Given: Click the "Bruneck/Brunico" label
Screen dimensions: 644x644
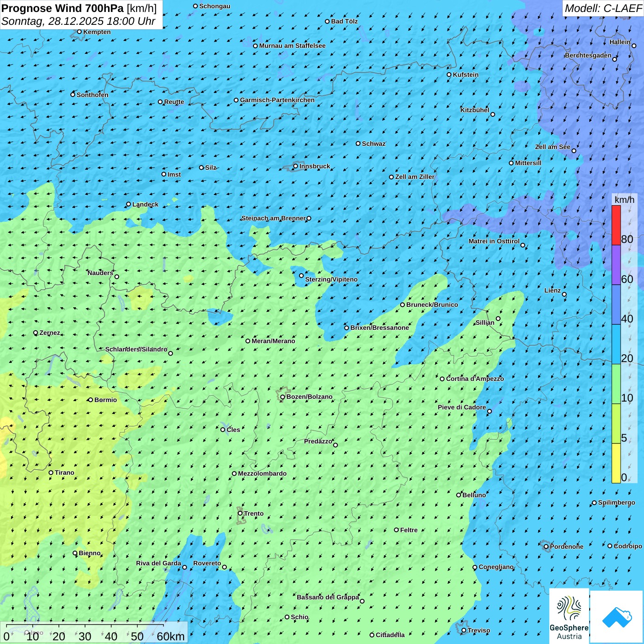Looking at the screenshot, I should [x=432, y=305].
